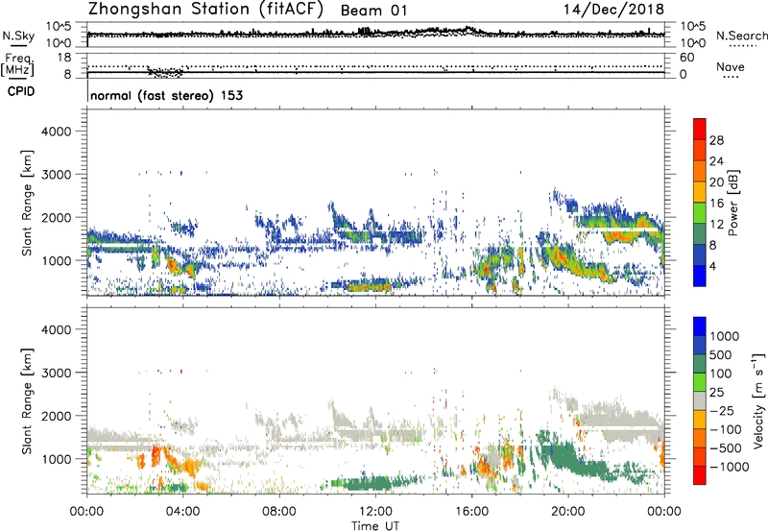Viewport: 768px width, 532px height.
Task: Click the '16:00' time tick label
Action: tap(471, 512)
